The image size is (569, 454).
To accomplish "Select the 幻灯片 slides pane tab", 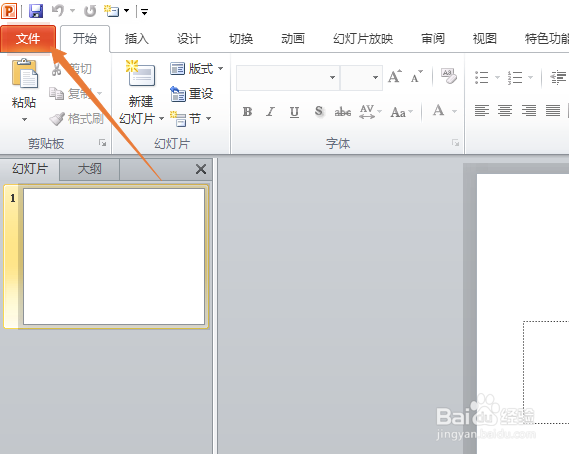I will pos(30,169).
